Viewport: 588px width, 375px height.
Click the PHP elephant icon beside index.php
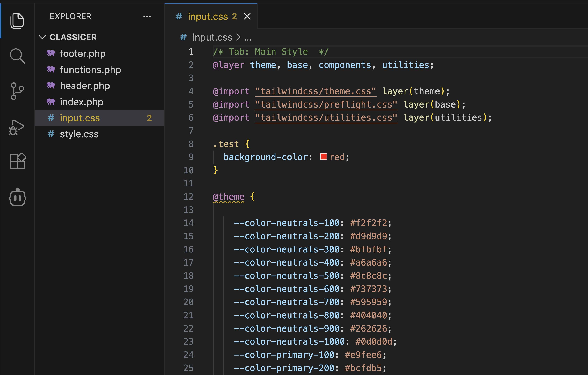coord(51,102)
